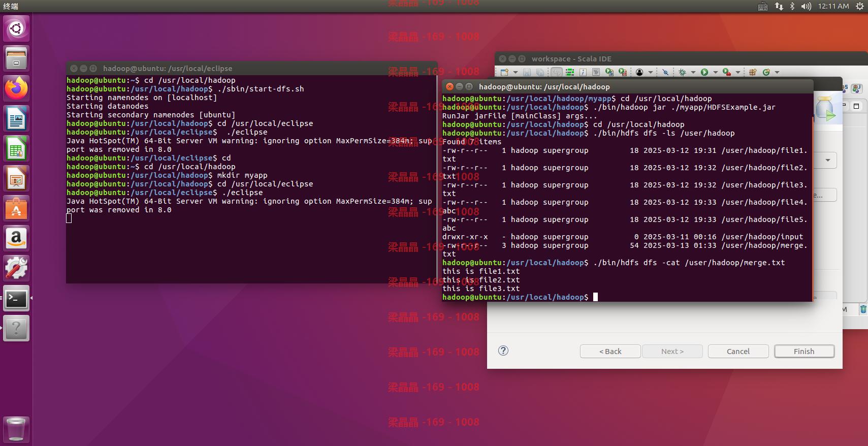This screenshot has width=868, height=446.
Task: Click the New wizard icon in Scala IDE toolbar
Action: 504,72
